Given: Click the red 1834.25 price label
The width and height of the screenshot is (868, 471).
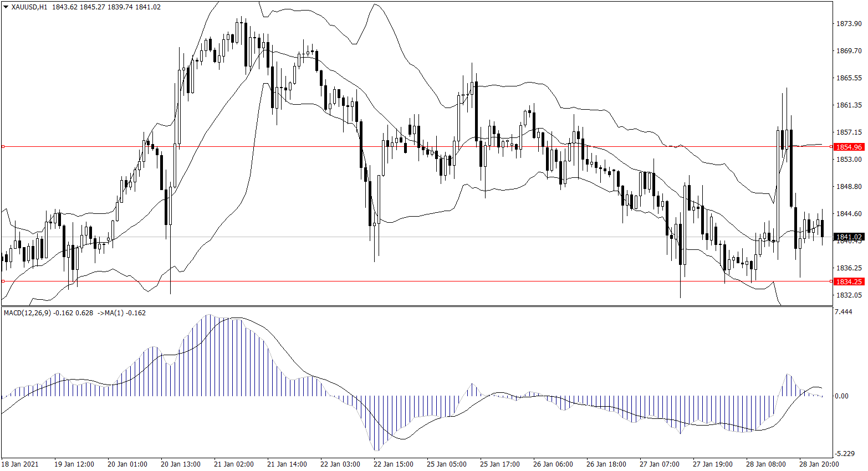Looking at the screenshot, I should [x=849, y=281].
